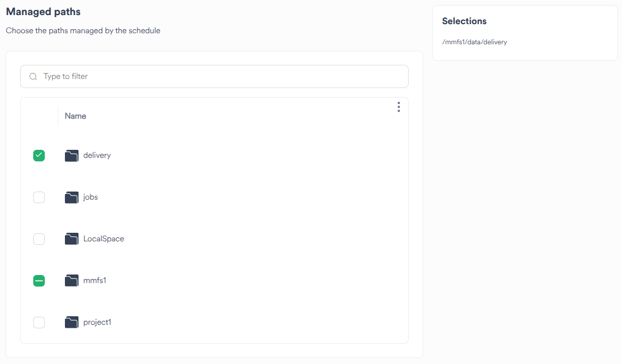Click the partially selected mmfs1 checkbox
Screen dimensions: 622x364
[39, 281]
